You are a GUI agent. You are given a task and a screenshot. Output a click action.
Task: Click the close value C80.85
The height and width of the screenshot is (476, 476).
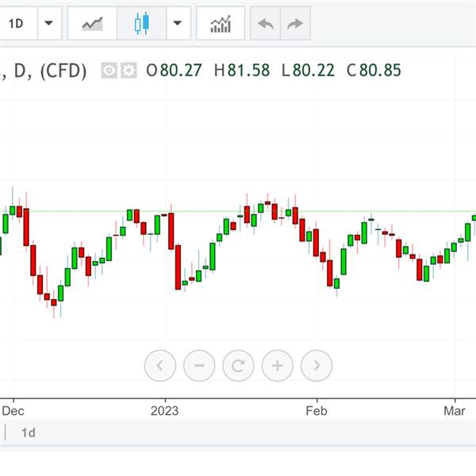(374, 71)
